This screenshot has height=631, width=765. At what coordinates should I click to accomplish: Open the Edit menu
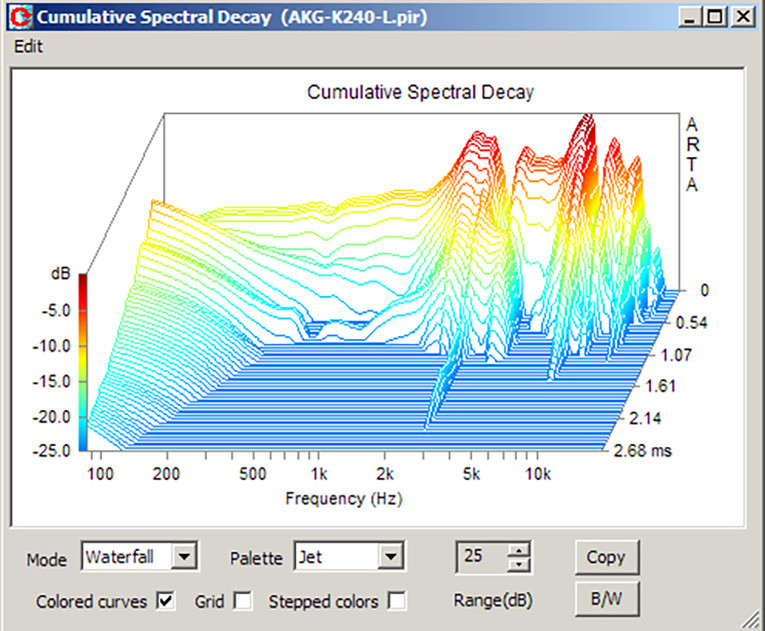pos(28,47)
